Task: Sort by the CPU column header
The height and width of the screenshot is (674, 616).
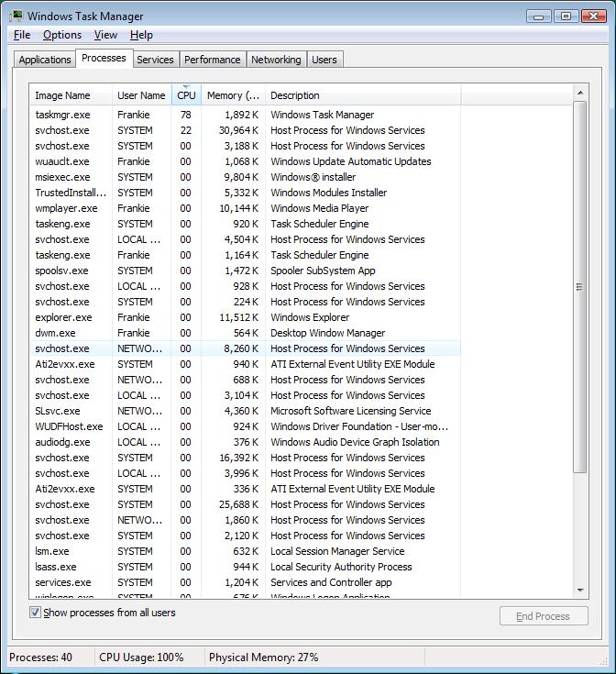Action: tap(186, 95)
